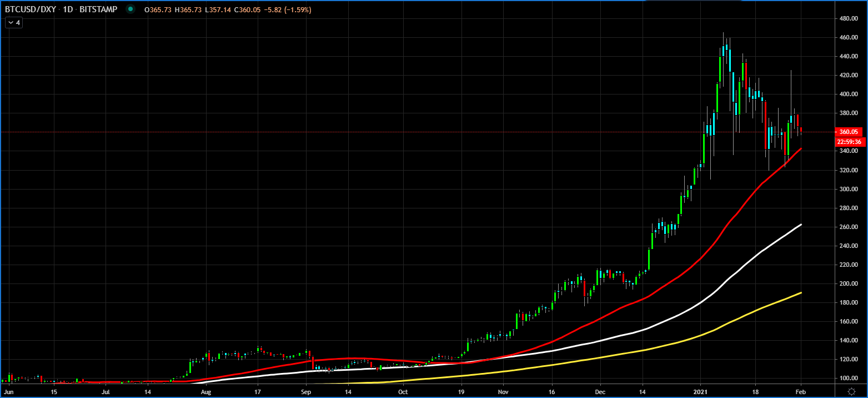The height and width of the screenshot is (398, 868).
Task: Click the 160.00 price axis label
Action: tap(850, 321)
